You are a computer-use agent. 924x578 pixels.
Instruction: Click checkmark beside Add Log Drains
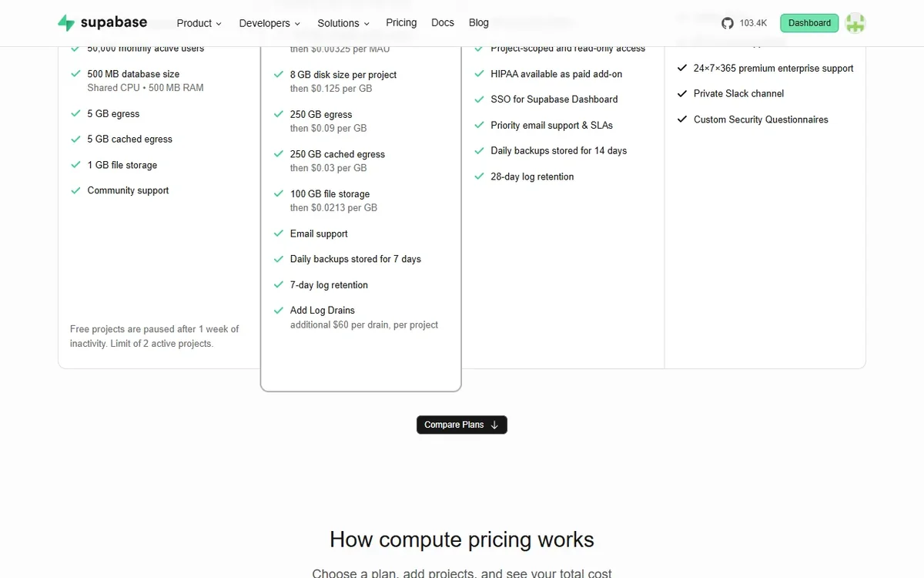(279, 310)
